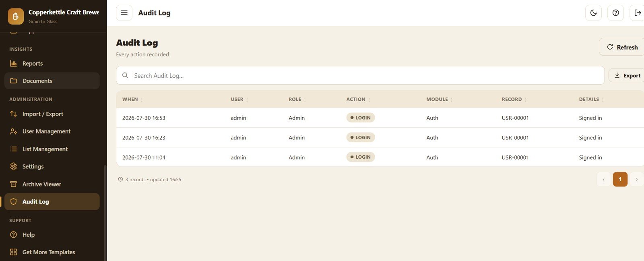Click the search magnifier icon

[125, 75]
